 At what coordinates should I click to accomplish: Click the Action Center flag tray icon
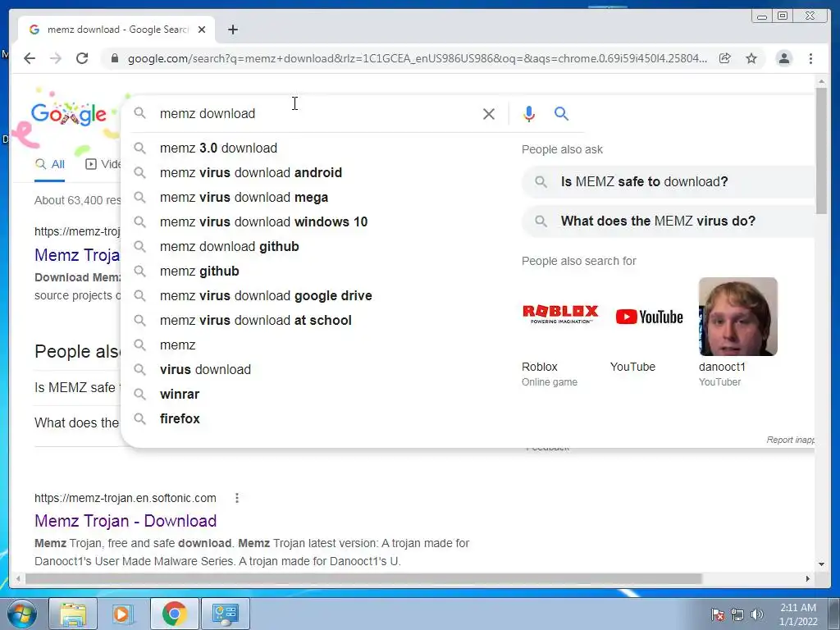[x=717, y=614]
